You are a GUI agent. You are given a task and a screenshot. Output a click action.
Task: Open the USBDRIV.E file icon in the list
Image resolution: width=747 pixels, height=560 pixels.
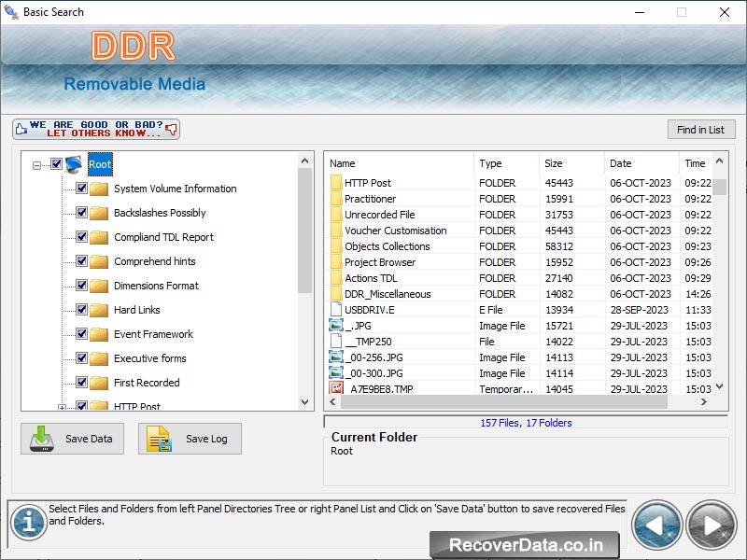336,310
